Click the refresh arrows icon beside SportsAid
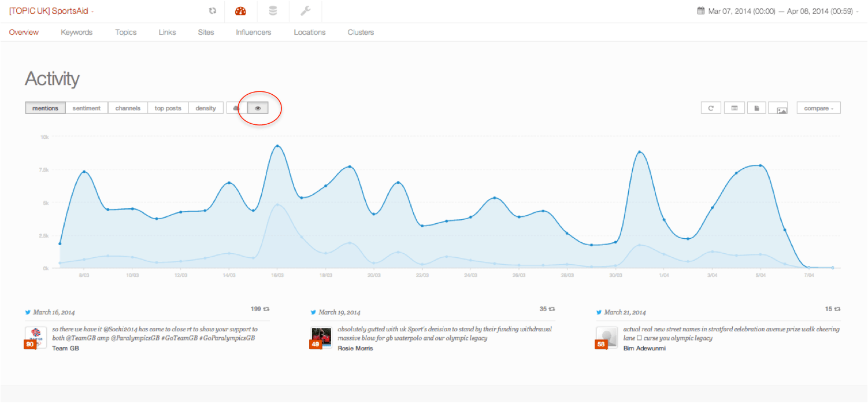This screenshot has width=868, height=403. [213, 11]
